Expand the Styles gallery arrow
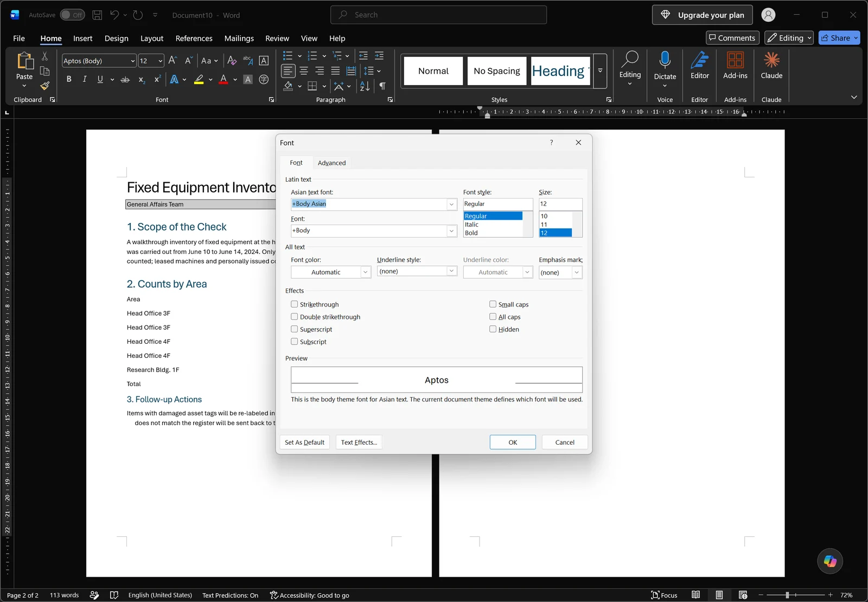This screenshot has width=868, height=602. 600,71
